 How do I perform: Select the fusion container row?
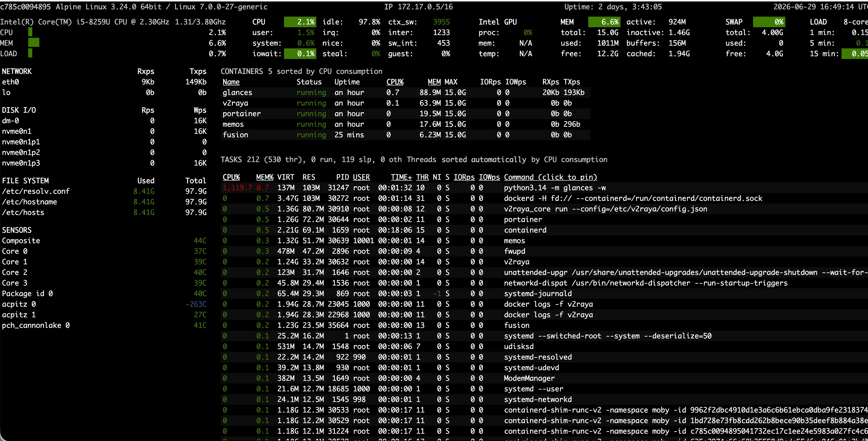click(405, 135)
